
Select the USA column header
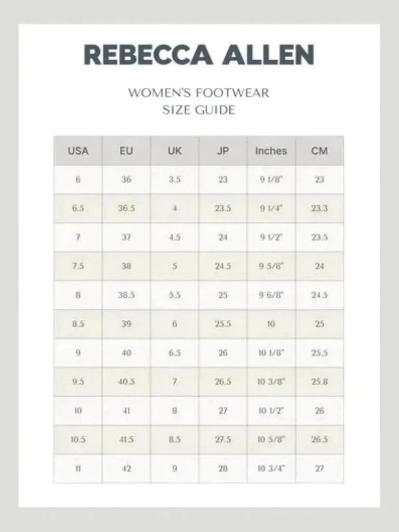tap(78, 151)
